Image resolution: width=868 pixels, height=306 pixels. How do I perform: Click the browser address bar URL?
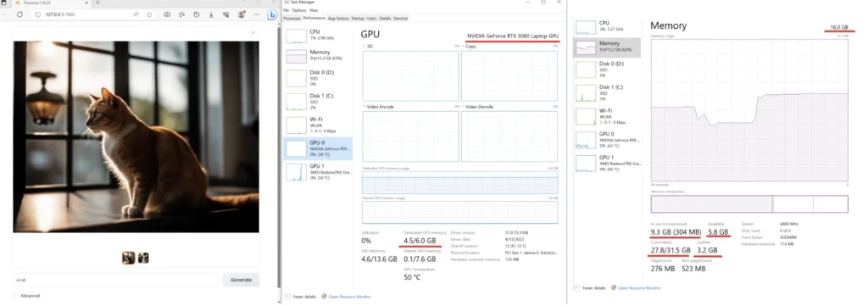(60, 14)
